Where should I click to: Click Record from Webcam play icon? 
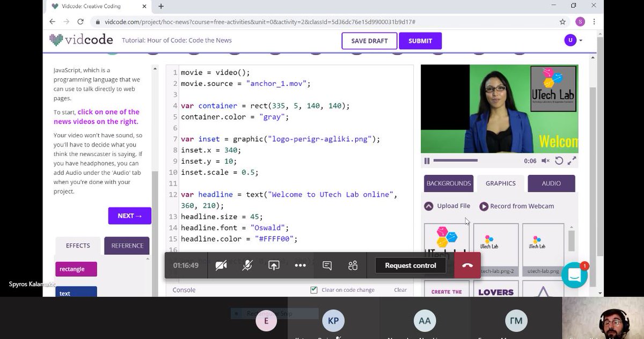coord(484,206)
